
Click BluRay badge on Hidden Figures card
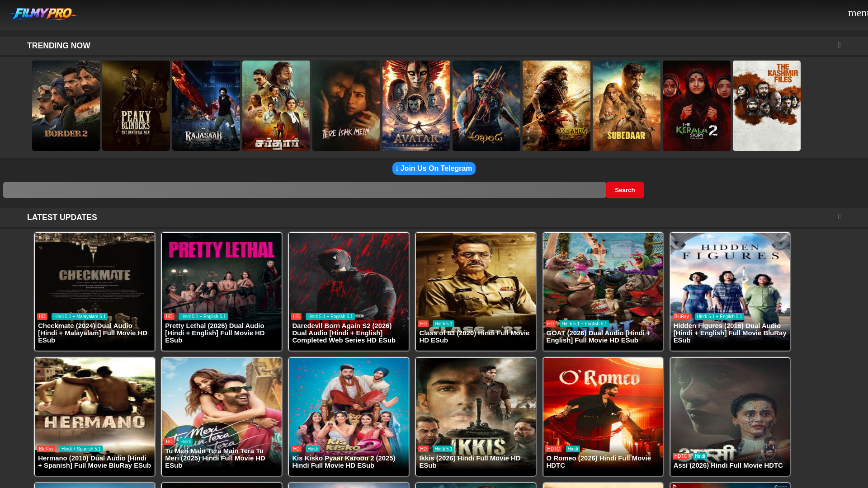click(681, 317)
